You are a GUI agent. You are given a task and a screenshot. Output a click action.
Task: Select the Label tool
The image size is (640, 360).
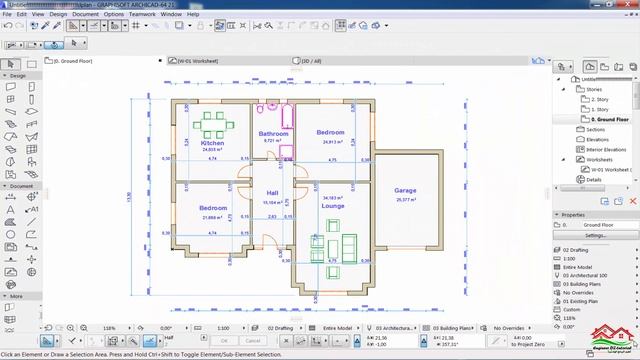click(x=31, y=209)
